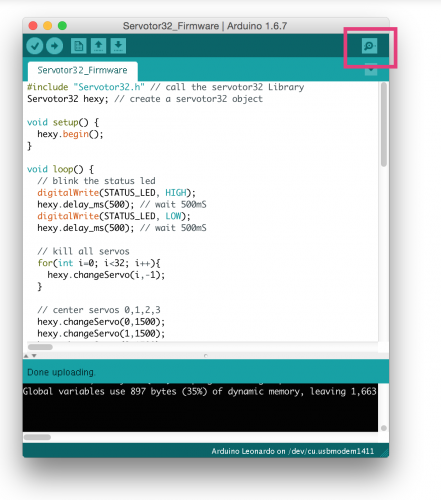This screenshot has height=500, width=441.
Task: Save sketch with down-arrow icon
Action: [x=118, y=46]
